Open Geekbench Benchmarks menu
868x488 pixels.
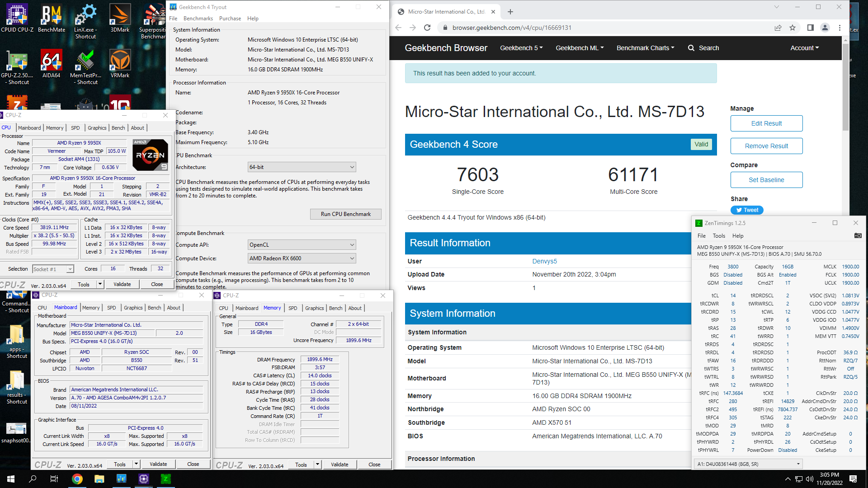tap(198, 19)
